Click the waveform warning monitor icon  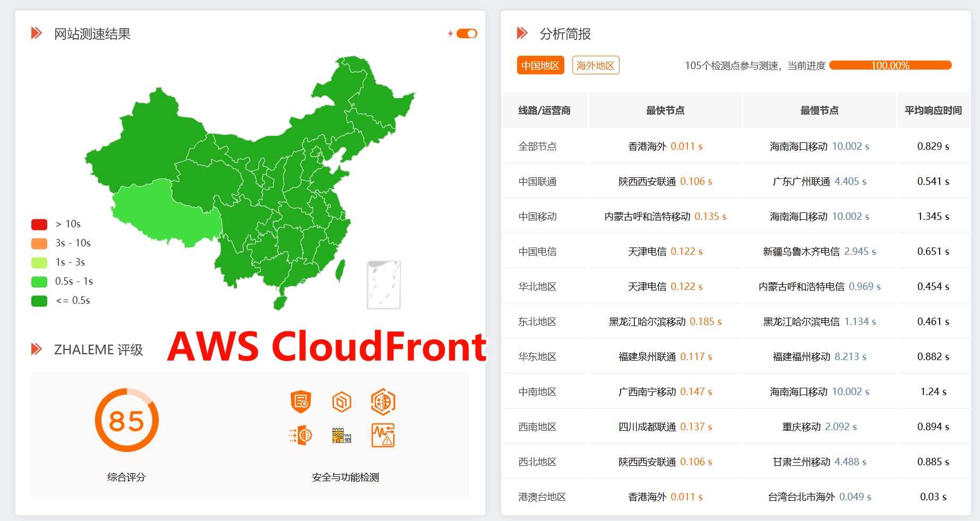(383, 435)
